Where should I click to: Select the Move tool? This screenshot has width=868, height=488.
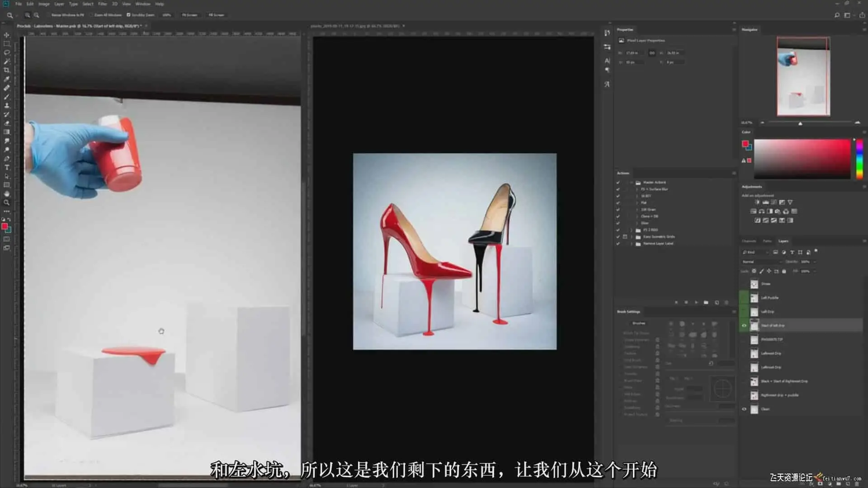6,35
